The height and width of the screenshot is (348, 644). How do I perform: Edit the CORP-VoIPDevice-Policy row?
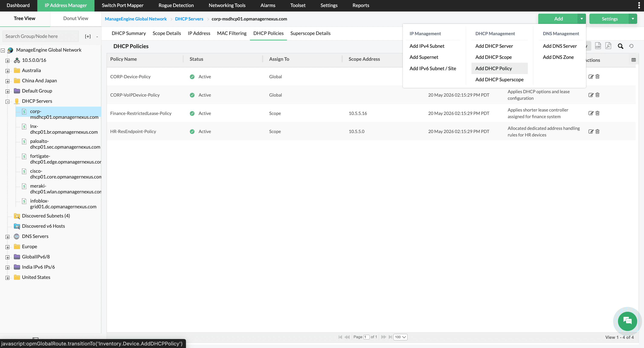(591, 95)
